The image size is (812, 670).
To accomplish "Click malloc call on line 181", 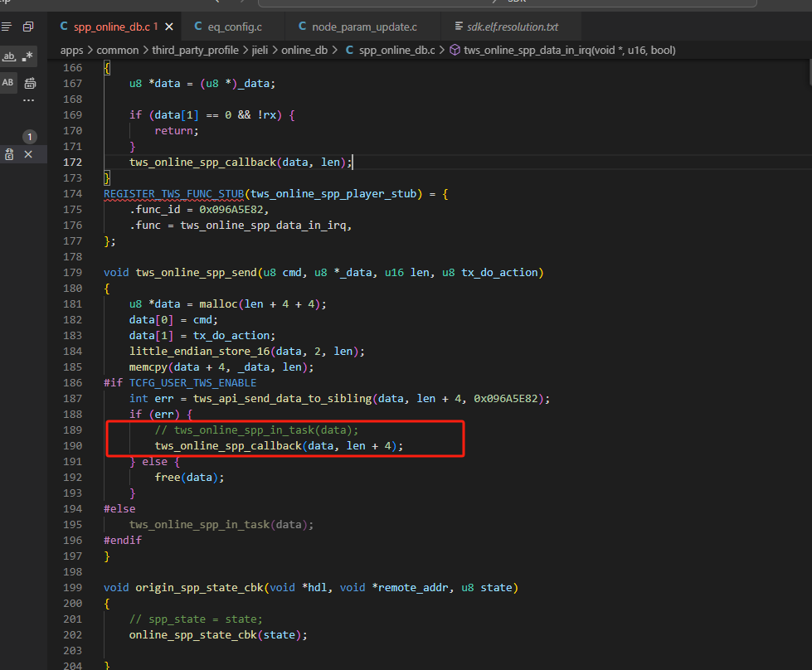I will 218,304.
